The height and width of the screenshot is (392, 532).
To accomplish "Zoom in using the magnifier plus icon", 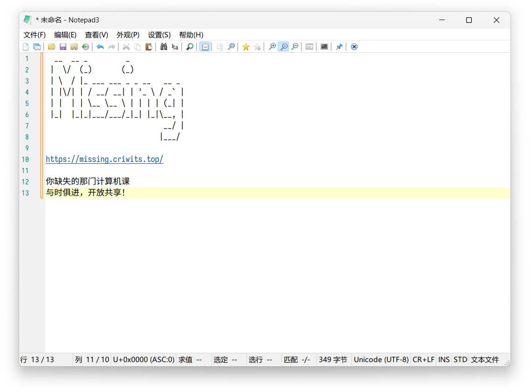I will click(x=272, y=47).
